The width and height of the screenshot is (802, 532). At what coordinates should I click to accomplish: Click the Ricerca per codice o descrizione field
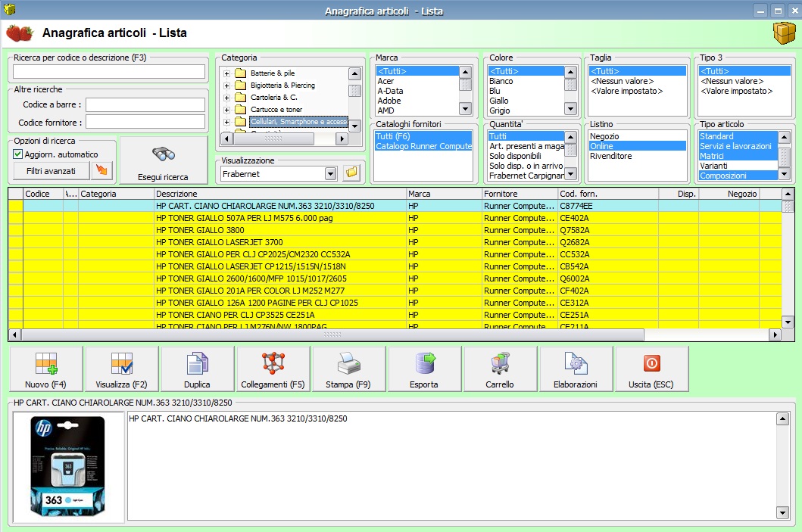(109, 72)
